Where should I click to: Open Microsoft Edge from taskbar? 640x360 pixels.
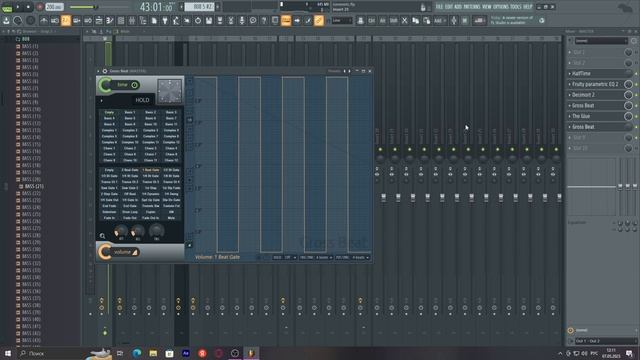(x=137, y=353)
